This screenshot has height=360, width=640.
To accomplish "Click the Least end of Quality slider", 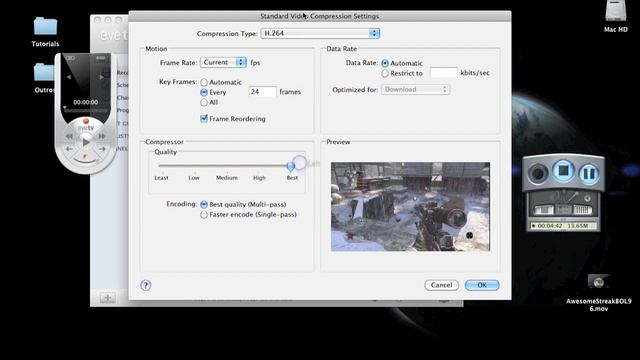I will pos(161,178).
